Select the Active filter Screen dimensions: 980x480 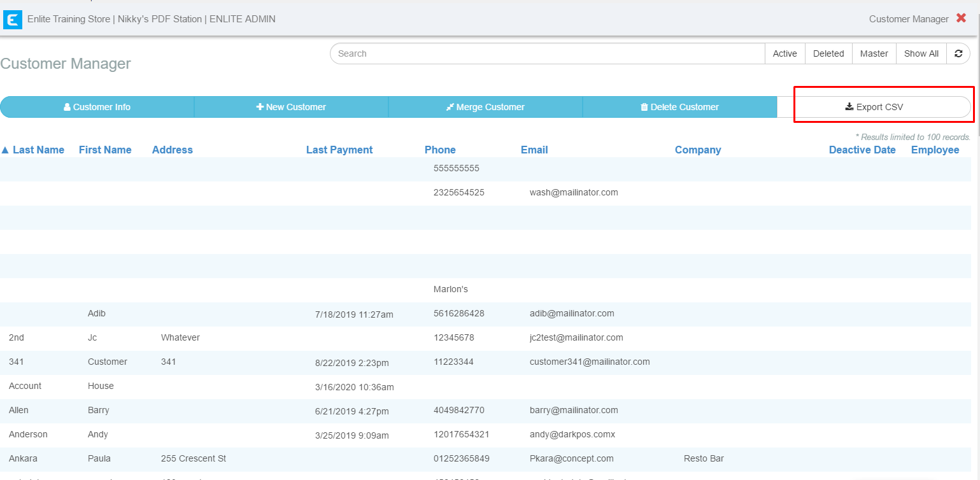tap(785, 53)
